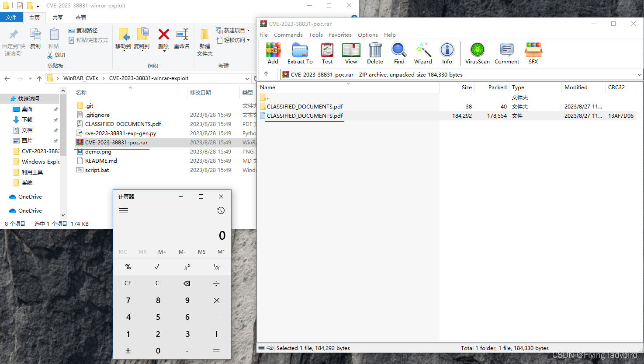This screenshot has width=644, height=364.
Task: Open the Favorites menu in WinRAR
Action: [340, 35]
